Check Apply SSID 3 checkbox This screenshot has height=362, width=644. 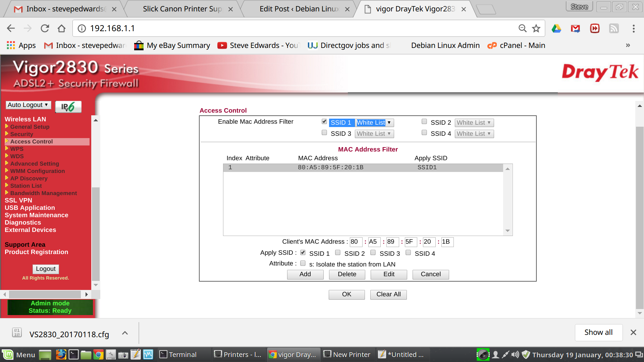click(373, 253)
